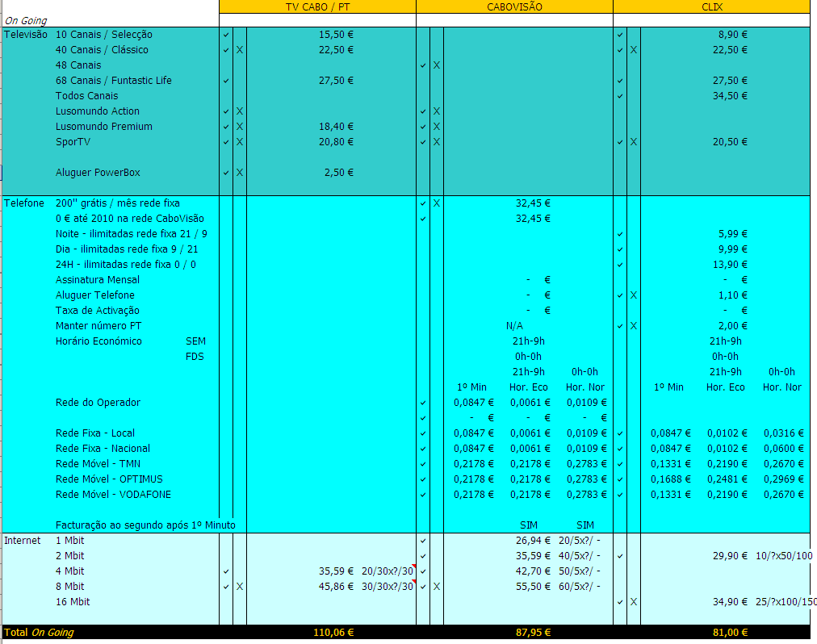The image size is (817, 644).
Task: Select the 5,99 € price cell
Action: (x=732, y=234)
